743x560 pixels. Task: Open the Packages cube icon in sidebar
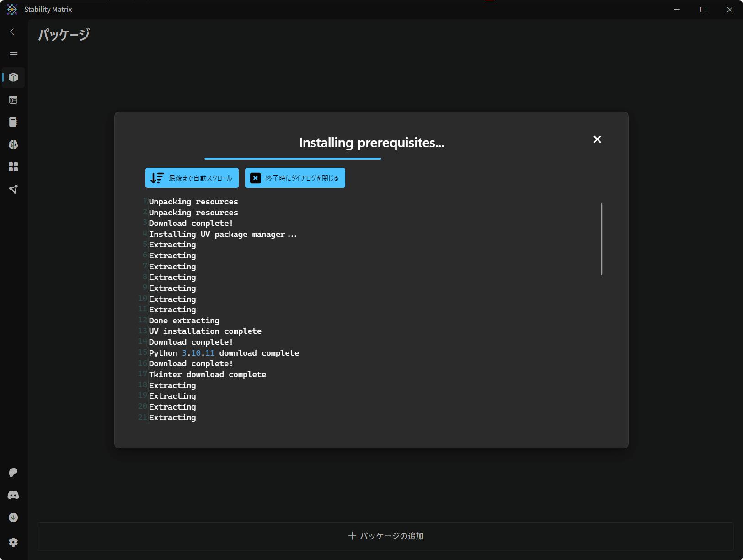tap(13, 77)
